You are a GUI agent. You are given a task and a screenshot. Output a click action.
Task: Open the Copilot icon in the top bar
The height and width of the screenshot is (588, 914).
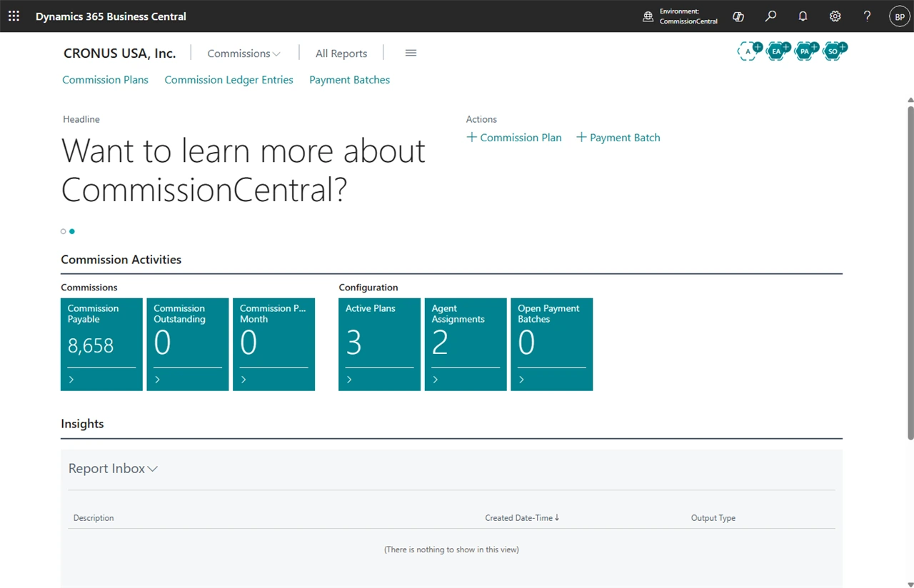tap(738, 16)
